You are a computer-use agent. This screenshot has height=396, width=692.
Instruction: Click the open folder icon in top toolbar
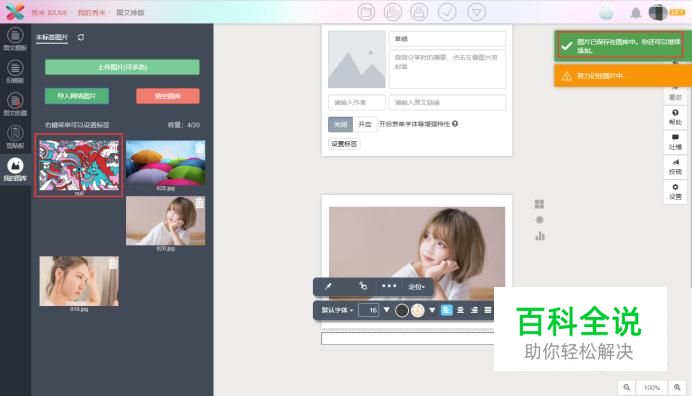[366, 12]
